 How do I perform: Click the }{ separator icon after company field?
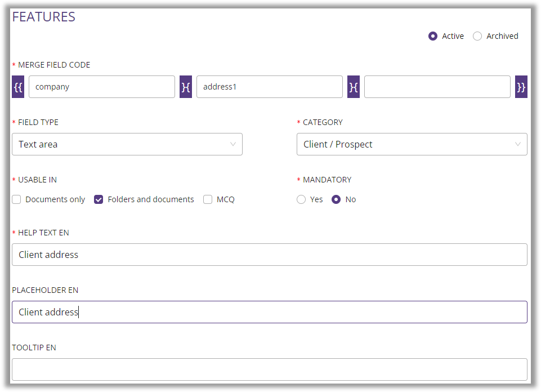[x=185, y=87]
